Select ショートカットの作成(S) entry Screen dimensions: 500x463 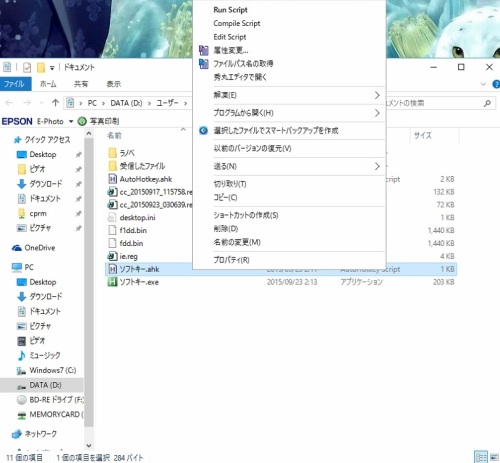[246, 215]
